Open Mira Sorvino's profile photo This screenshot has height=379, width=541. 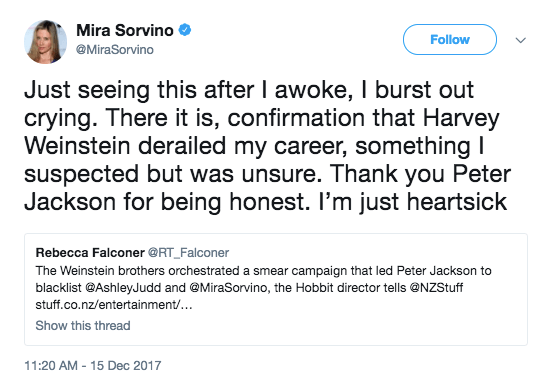pos(45,42)
